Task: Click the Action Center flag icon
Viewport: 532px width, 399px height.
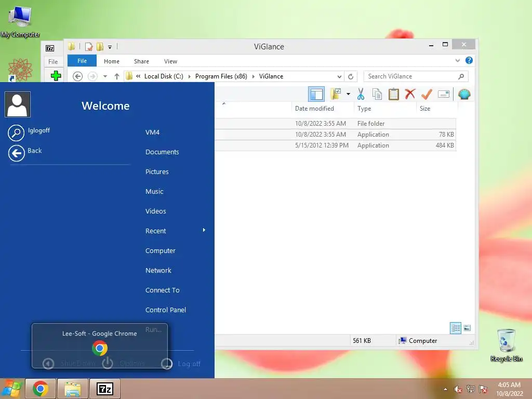Action: [x=483, y=389]
